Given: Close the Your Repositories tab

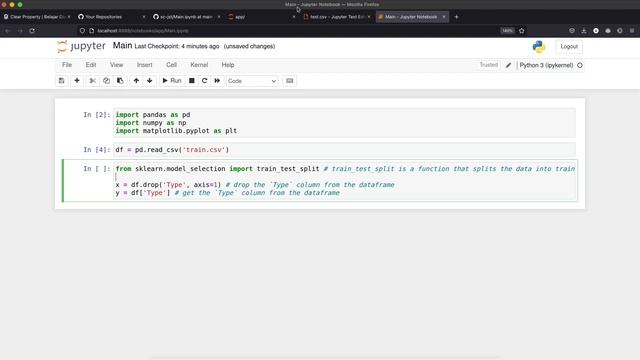Looking at the screenshot, I should (x=144, y=17).
